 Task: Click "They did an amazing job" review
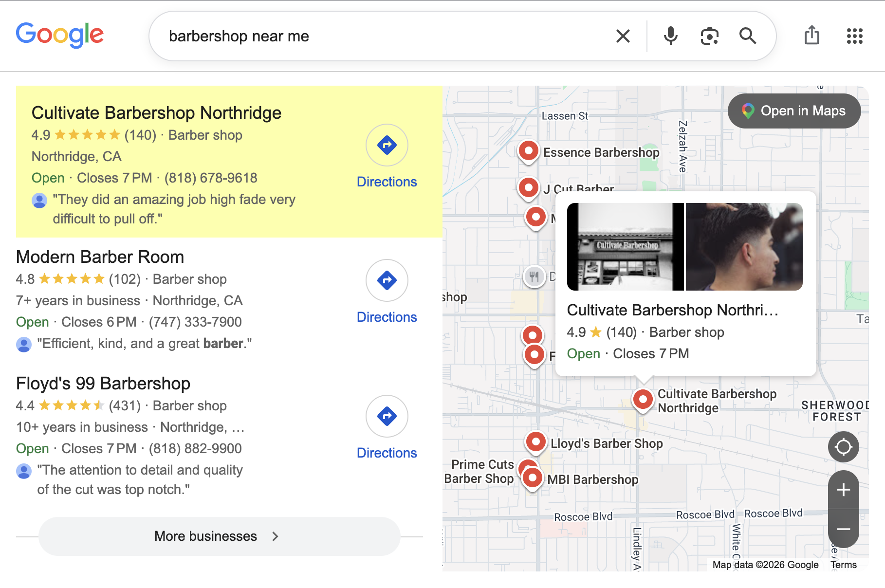tap(174, 209)
